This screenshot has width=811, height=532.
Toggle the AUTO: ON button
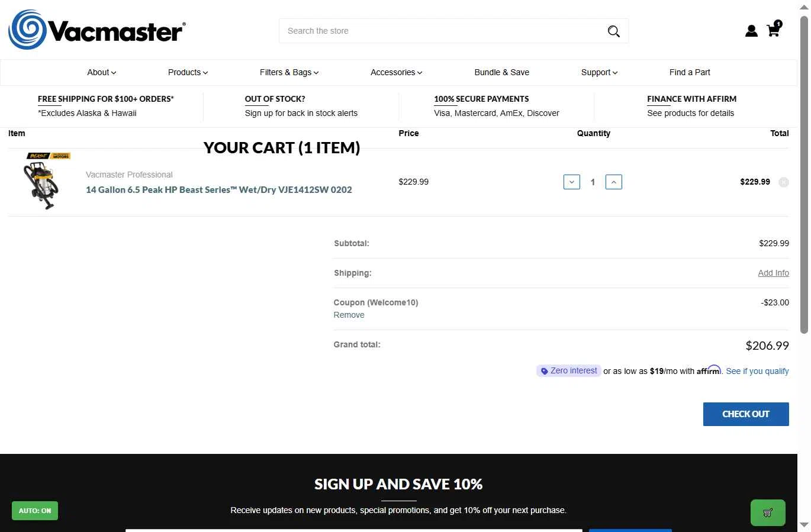click(35, 511)
